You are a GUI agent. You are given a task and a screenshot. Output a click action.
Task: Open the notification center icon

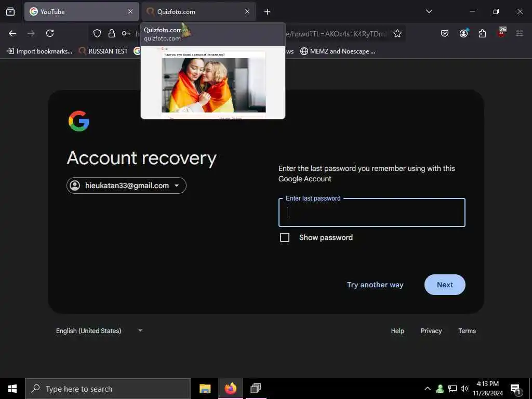click(516, 389)
